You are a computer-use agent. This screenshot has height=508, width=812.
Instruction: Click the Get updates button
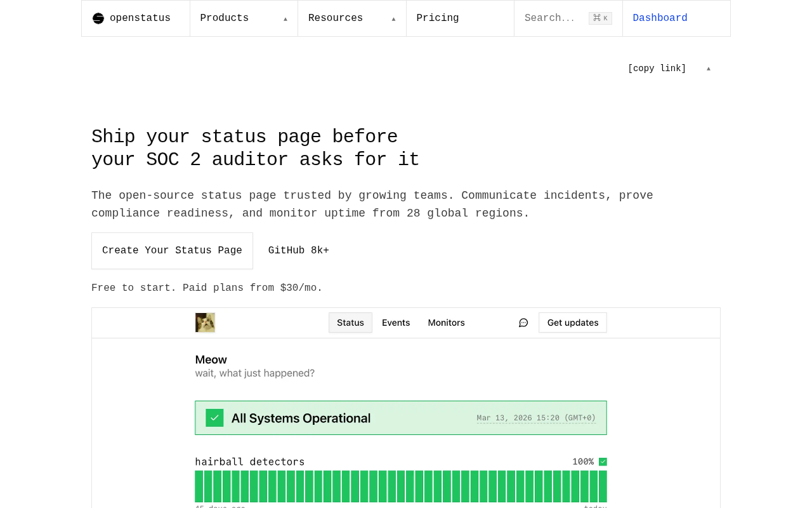coord(573,323)
